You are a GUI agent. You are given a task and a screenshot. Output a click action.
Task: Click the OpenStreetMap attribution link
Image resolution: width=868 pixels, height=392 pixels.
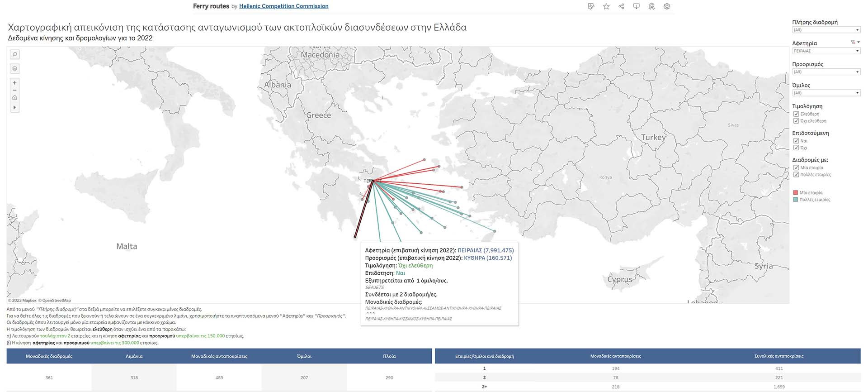(x=55, y=301)
